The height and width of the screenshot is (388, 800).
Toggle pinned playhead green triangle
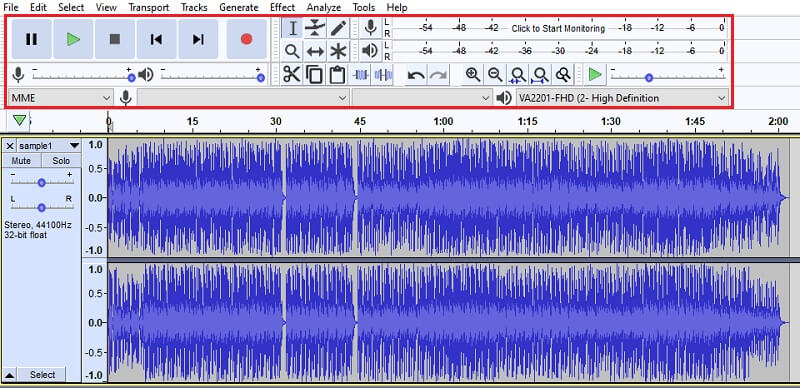pos(19,120)
